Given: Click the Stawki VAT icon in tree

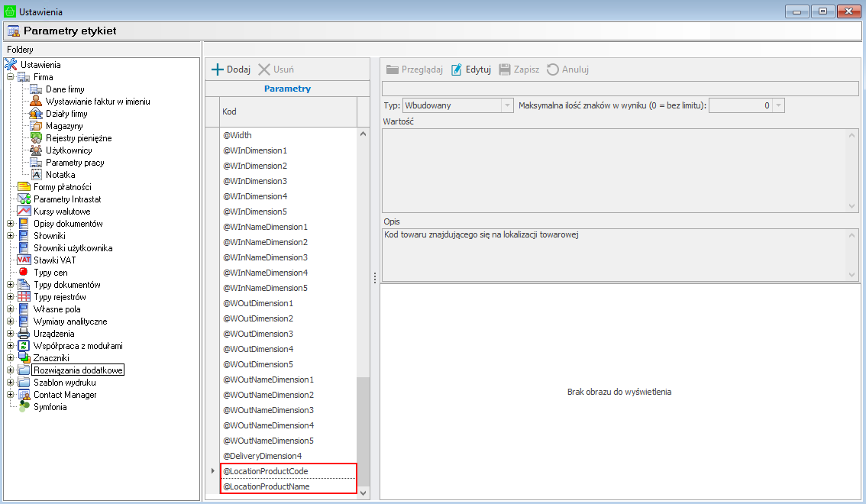Looking at the screenshot, I should 24,260.
